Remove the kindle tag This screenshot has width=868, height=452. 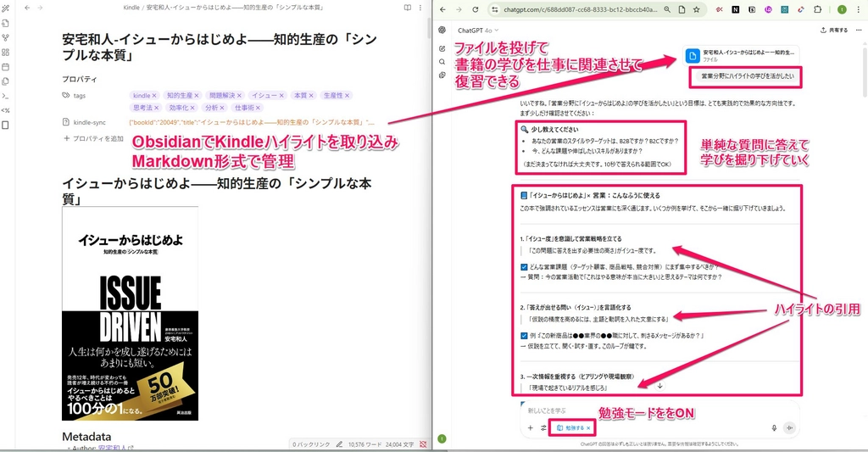tap(154, 95)
